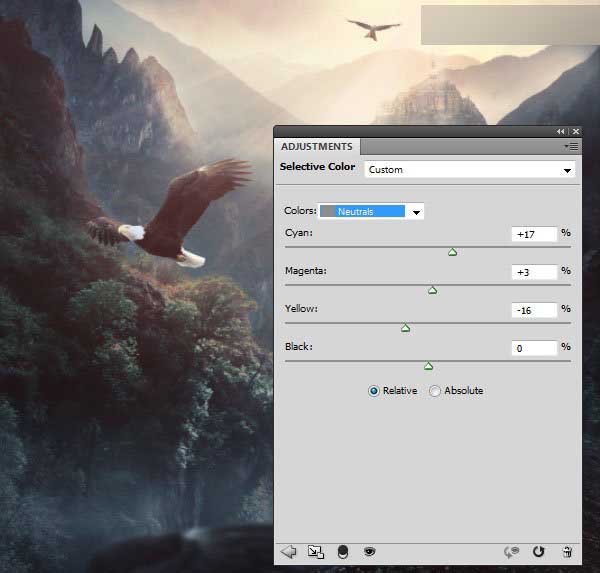This screenshot has width=600, height=573.
Task: Focus the Magenta value field +3
Action: point(534,272)
